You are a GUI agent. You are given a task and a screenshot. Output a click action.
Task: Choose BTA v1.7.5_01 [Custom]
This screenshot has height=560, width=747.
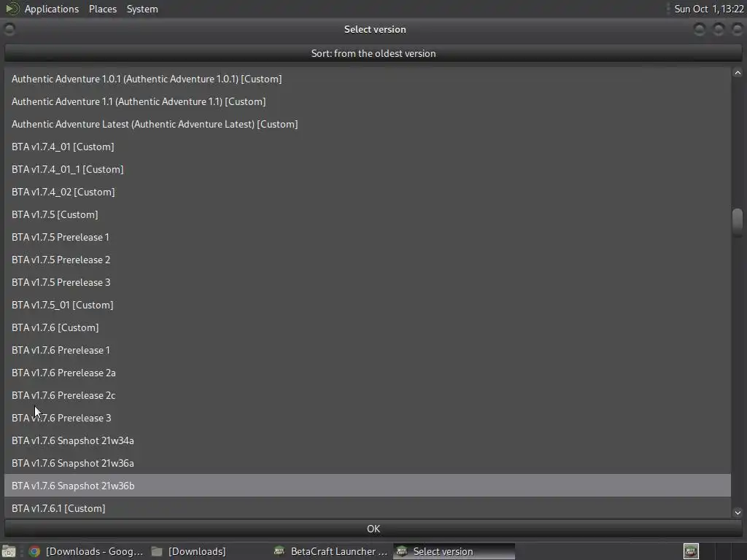click(368, 306)
